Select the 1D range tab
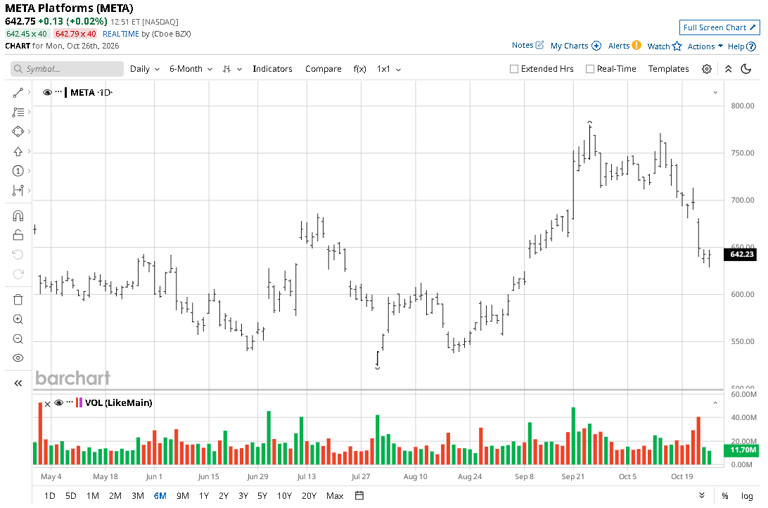Screen dimensions: 768x508 [x=49, y=496]
